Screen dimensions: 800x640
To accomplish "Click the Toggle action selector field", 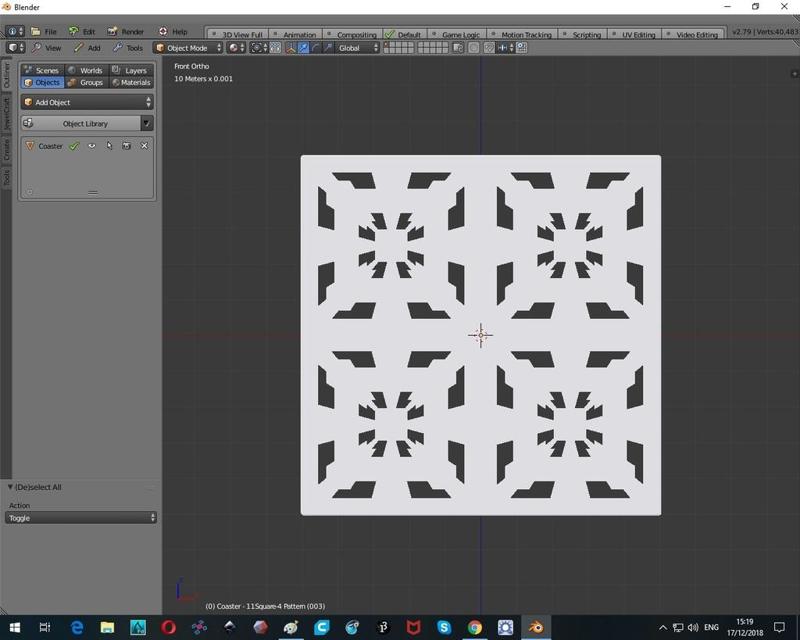I will (80, 518).
